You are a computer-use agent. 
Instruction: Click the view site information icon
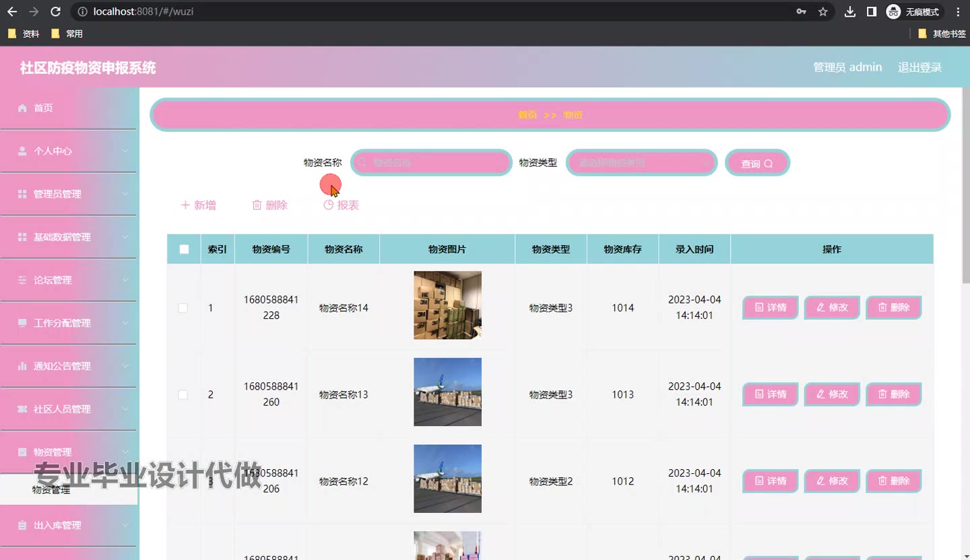click(x=82, y=11)
